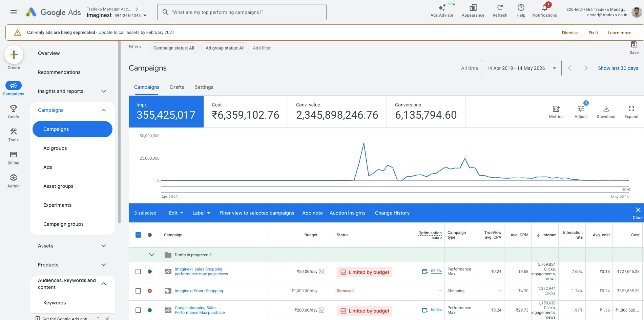
Task: Select the Impr. metric scorecard
Action: 166,112
